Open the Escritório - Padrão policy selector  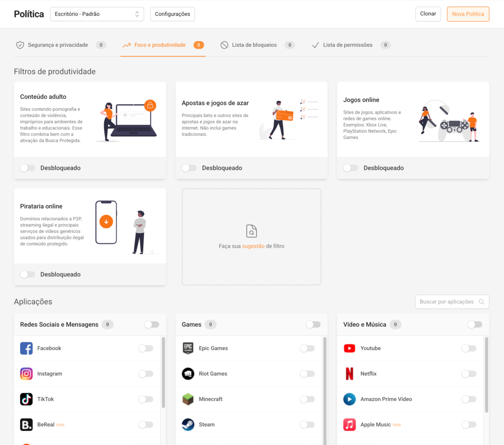[97, 14]
